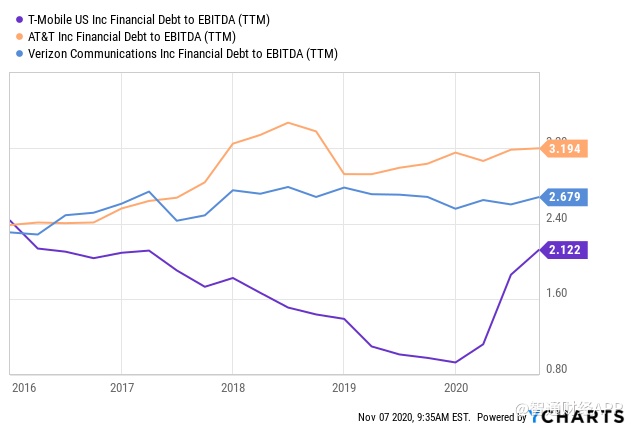Viewport: 633px width, 428px height.
Task: Click the 2016 x-axis label
Action: tap(21, 387)
